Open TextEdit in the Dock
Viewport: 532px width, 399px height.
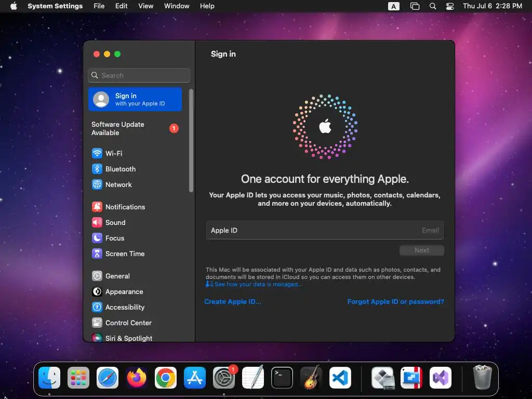click(253, 377)
